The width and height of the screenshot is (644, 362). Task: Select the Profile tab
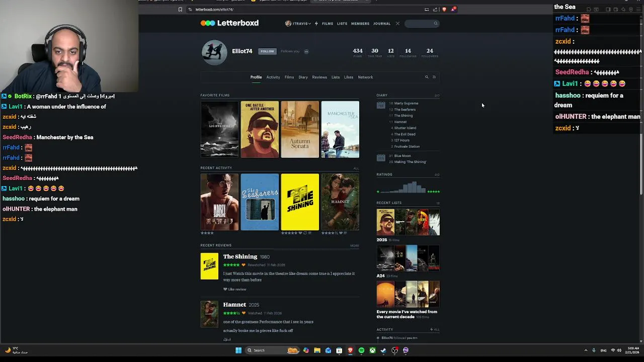pos(256,77)
